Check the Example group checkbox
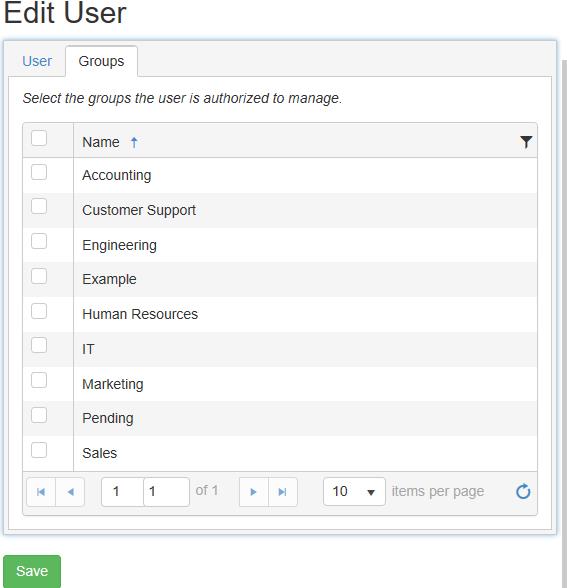This screenshot has height=588, width=567. 39,276
